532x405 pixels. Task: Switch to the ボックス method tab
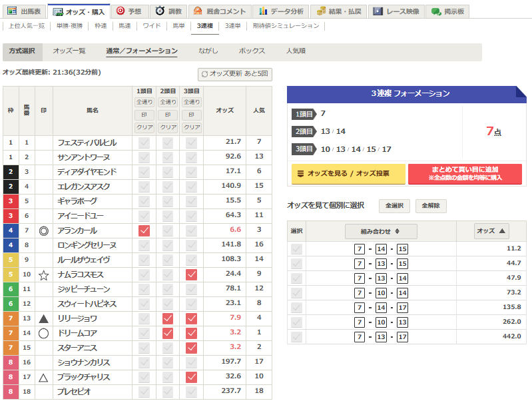[252, 51]
